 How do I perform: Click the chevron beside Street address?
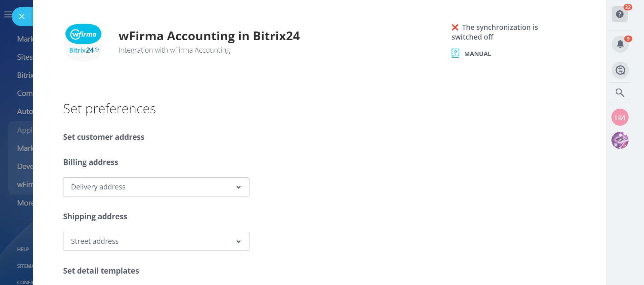pos(238,241)
